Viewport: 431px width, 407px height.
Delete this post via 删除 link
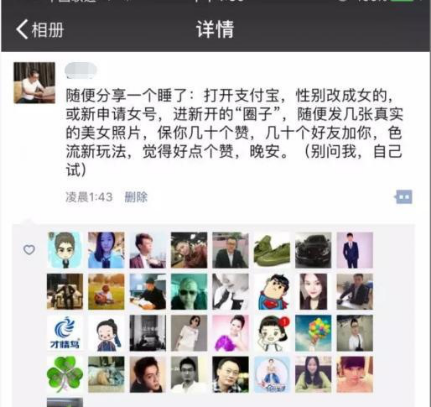click(x=136, y=197)
